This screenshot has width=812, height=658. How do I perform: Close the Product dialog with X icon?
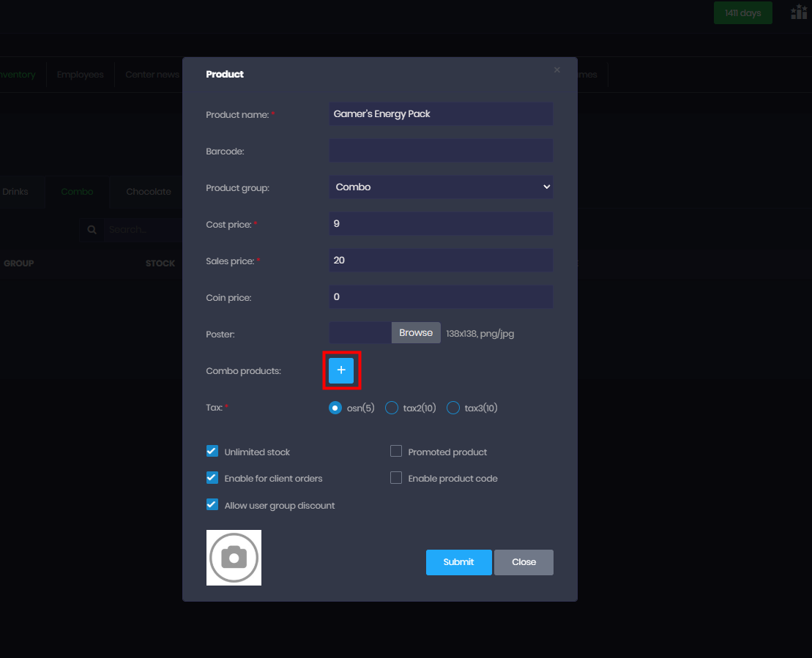(x=556, y=70)
